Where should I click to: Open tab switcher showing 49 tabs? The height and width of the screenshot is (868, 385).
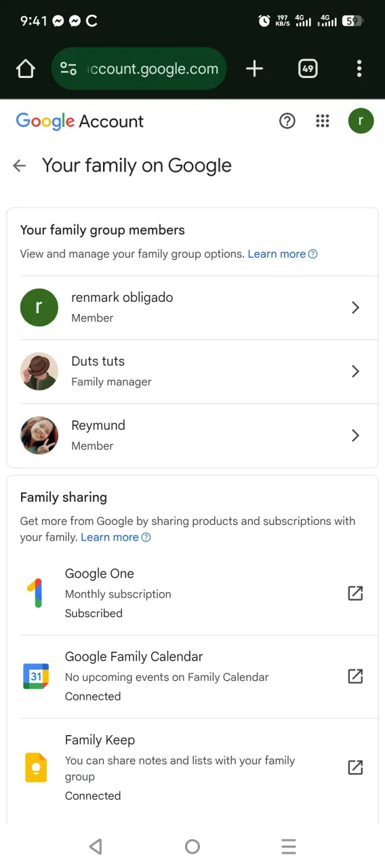[x=308, y=68]
